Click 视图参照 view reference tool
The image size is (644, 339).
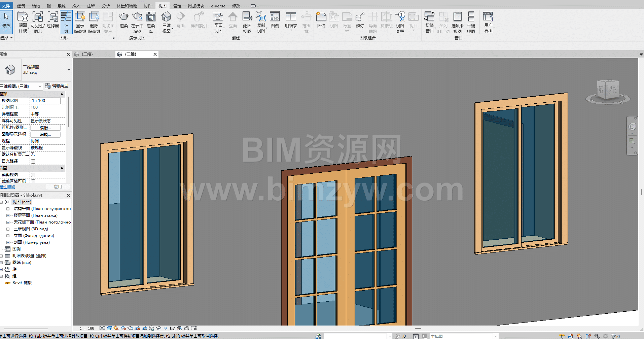(400, 22)
